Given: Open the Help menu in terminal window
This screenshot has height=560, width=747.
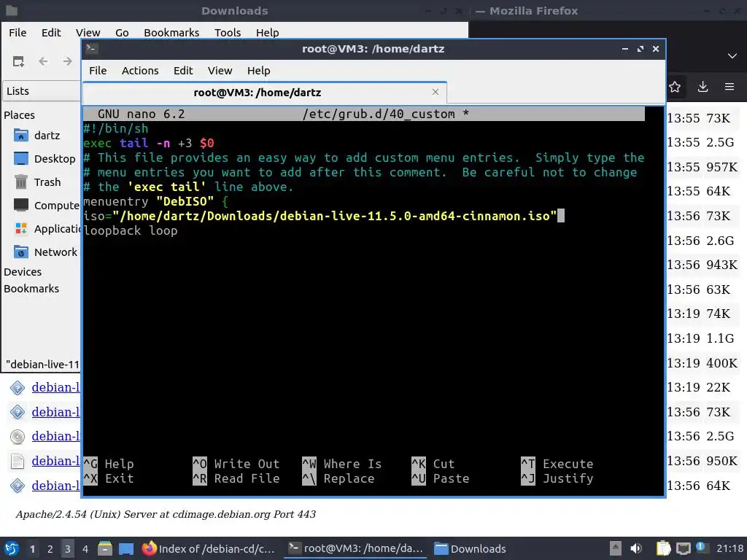Looking at the screenshot, I should click(x=259, y=71).
